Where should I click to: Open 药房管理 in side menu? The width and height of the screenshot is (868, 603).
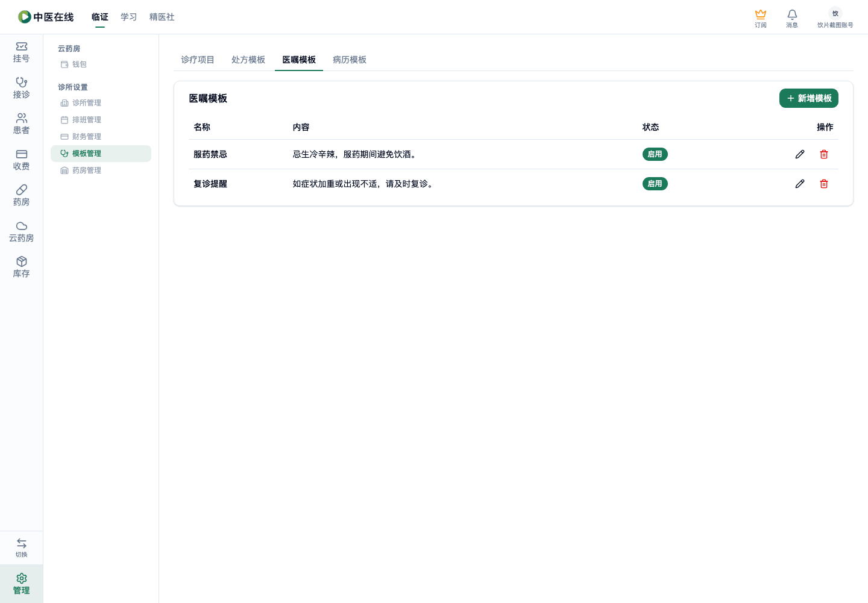[x=101, y=170]
